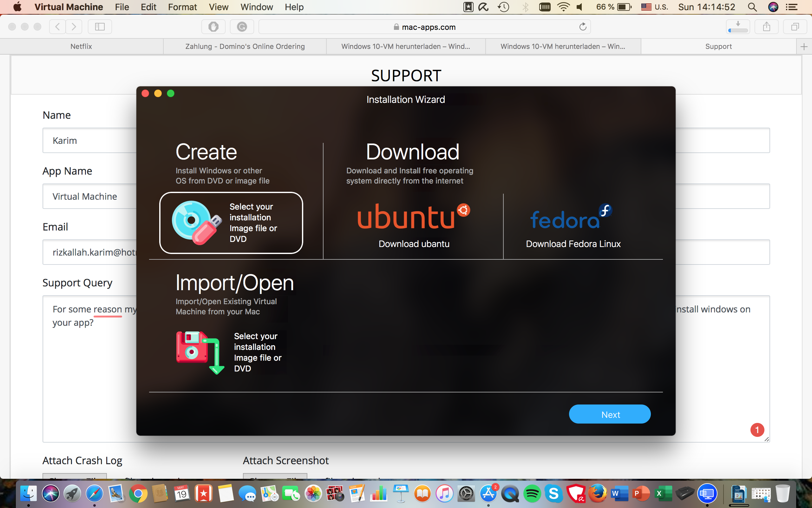812x508 pixels.
Task: Open the Virtual Machine app icon in the Dock
Action: [x=707, y=494]
